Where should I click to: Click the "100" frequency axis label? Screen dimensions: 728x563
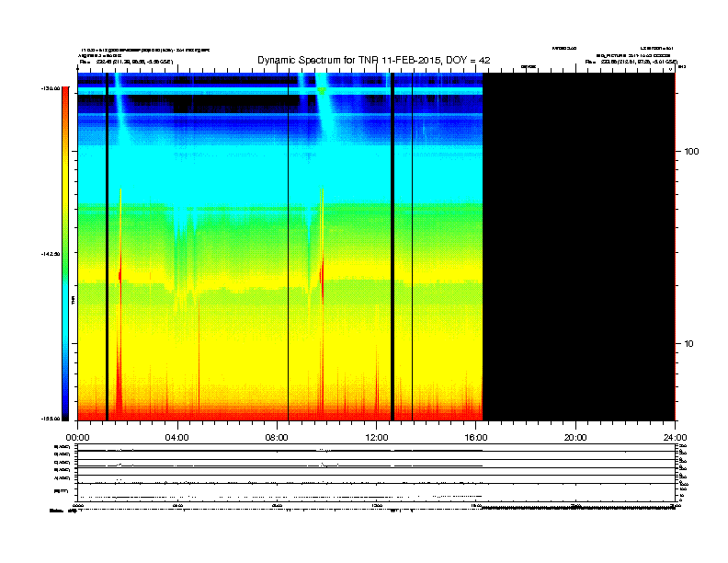click(x=691, y=152)
